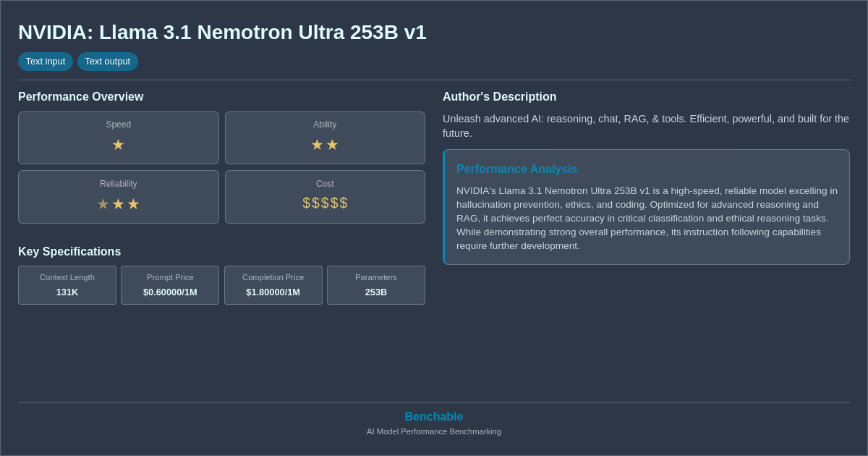Collapse the Performance Overview section

click(x=80, y=96)
